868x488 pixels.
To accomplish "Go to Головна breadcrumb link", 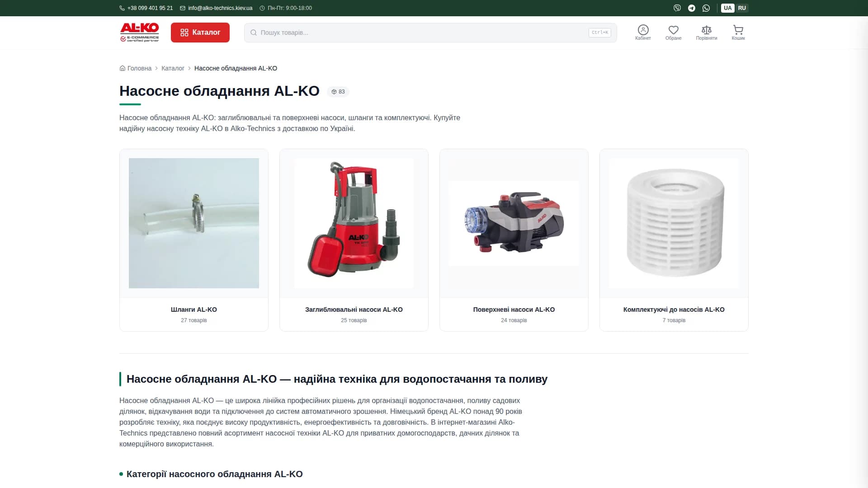I will coord(139,68).
